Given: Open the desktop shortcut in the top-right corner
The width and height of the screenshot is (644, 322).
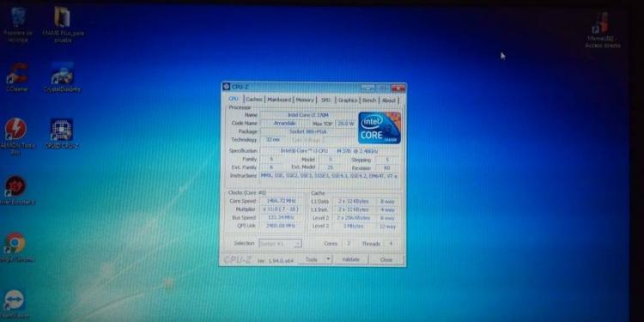Looking at the screenshot, I should click(603, 30).
